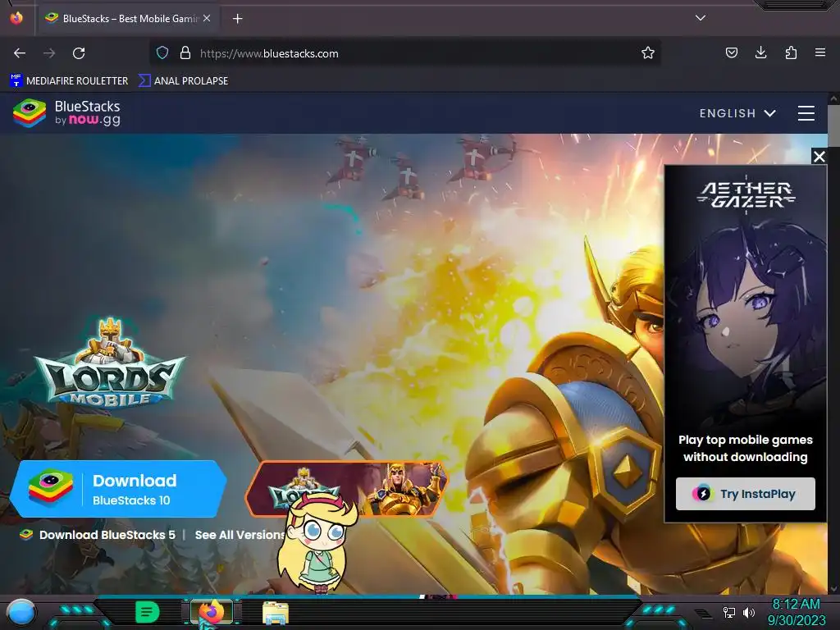Expand the ENGLISH language dropdown

click(x=737, y=113)
